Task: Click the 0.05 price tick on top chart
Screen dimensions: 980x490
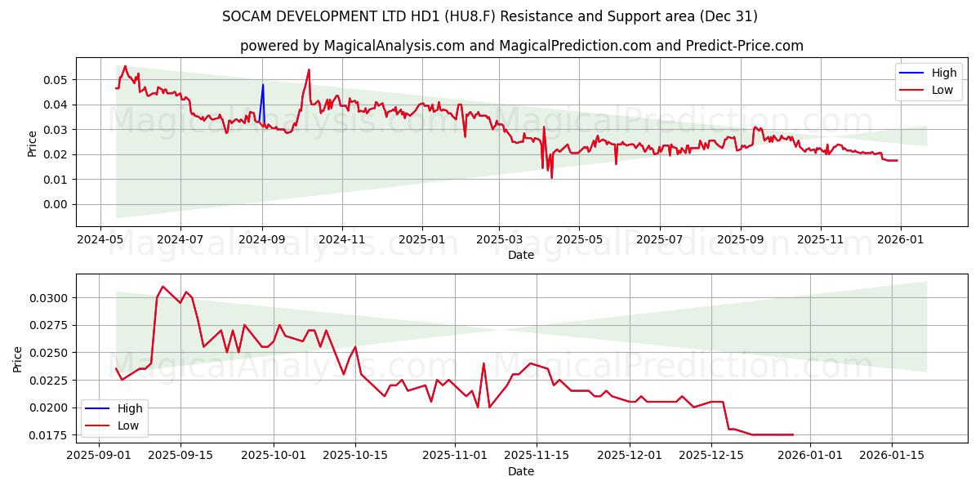Action: [x=56, y=80]
